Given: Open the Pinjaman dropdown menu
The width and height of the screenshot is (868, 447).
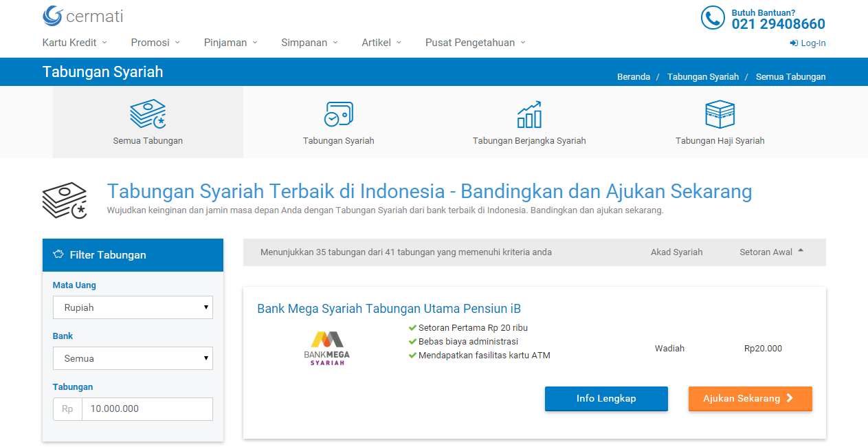Looking at the screenshot, I should pyautogui.click(x=231, y=43).
